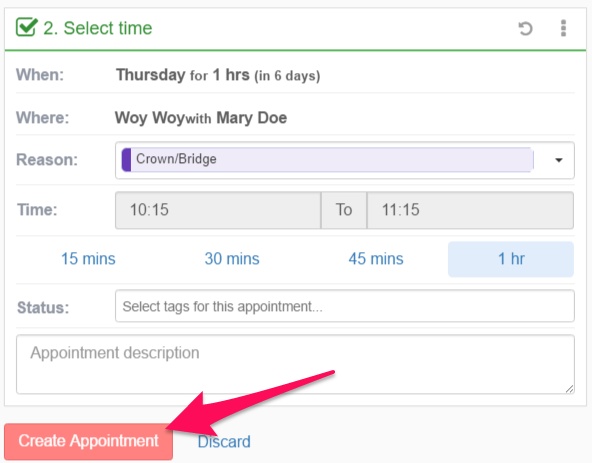Click the 11:15 end time field
592x463 pixels.
coord(470,210)
